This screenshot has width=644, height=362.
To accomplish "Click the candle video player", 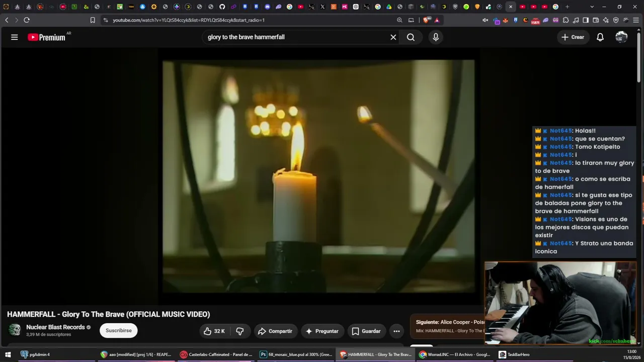I will (x=318, y=176).
